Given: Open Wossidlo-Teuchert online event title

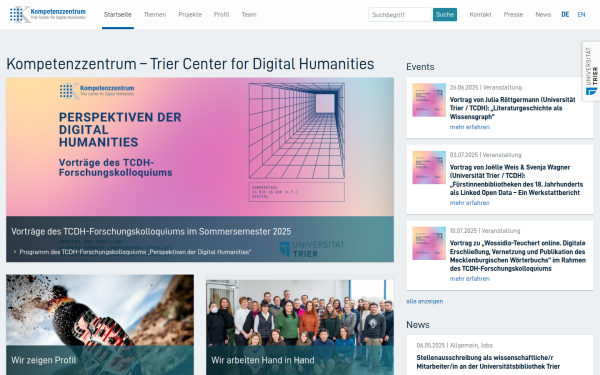Looking at the screenshot, I should coord(518,256).
